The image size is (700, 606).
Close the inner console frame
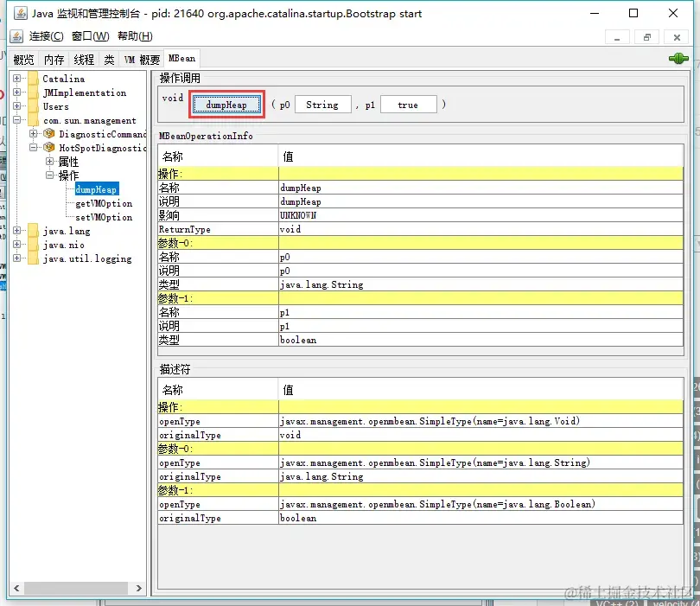click(x=677, y=37)
